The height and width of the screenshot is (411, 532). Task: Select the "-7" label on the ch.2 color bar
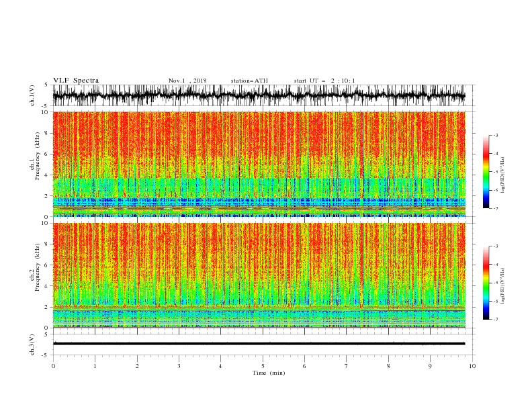pyautogui.click(x=495, y=320)
